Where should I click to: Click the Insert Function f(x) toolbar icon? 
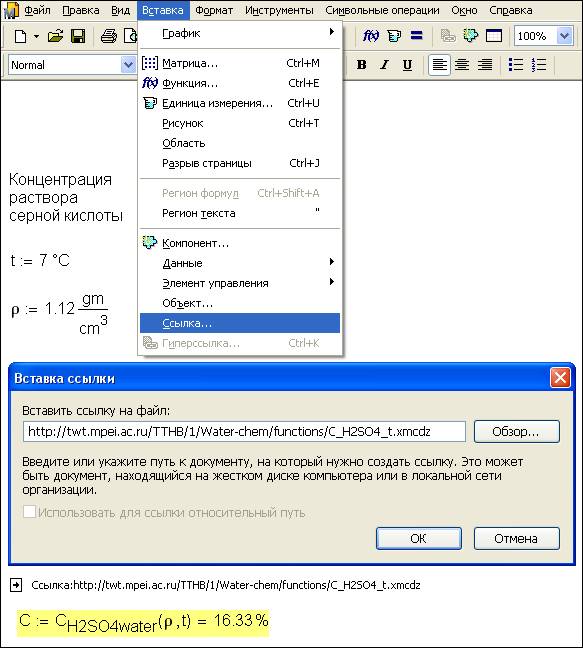click(x=371, y=36)
